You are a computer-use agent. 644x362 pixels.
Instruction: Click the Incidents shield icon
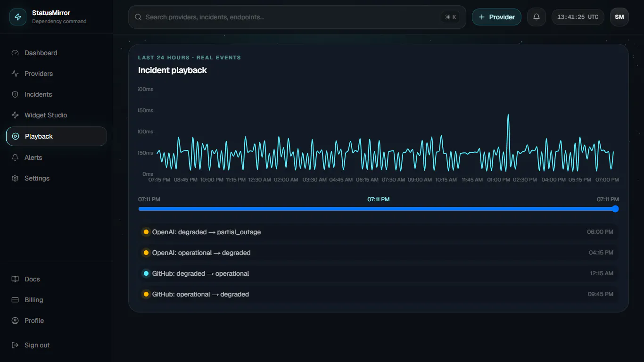point(15,94)
